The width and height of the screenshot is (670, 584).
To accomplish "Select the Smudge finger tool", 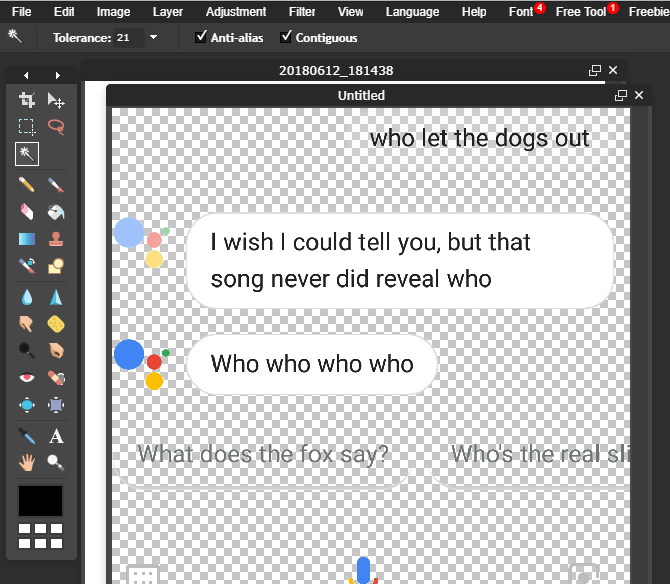I will pyautogui.click(x=26, y=324).
